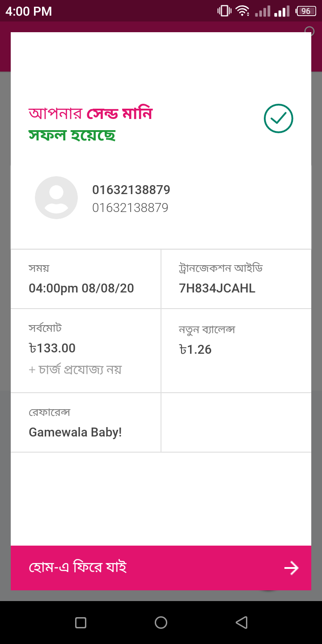This screenshot has height=644, width=322.
Task: Tap the reference text Gamewala Baby!
Action: tap(75, 432)
